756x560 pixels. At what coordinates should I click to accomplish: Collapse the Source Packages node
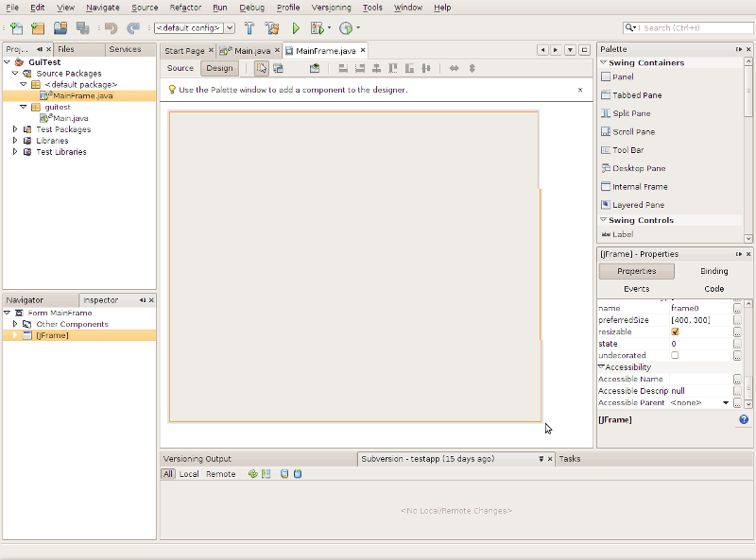(15, 74)
